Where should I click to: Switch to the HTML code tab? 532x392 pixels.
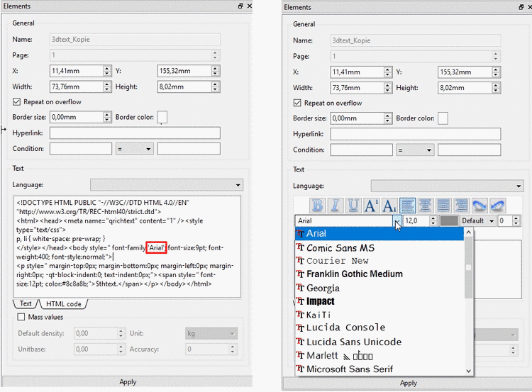pyautogui.click(x=63, y=304)
